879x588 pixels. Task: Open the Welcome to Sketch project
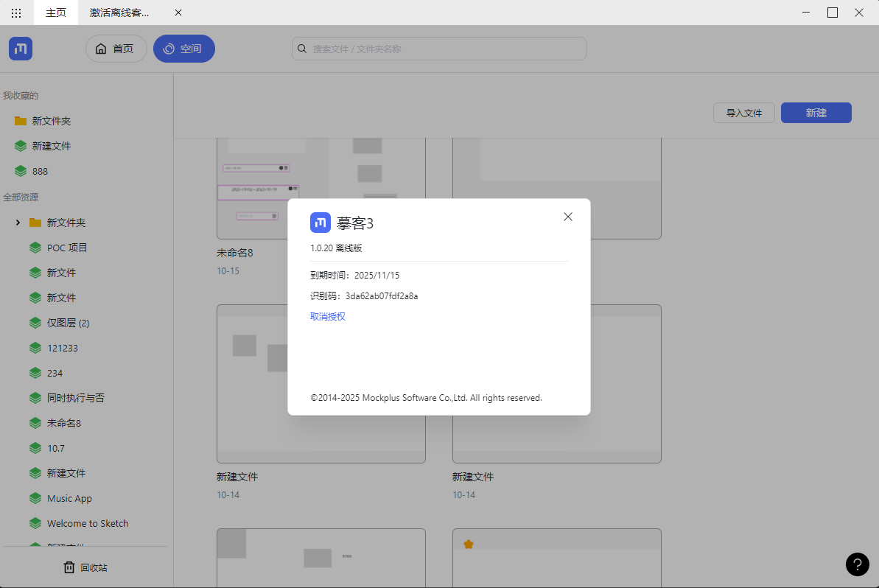pyautogui.click(x=87, y=523)
